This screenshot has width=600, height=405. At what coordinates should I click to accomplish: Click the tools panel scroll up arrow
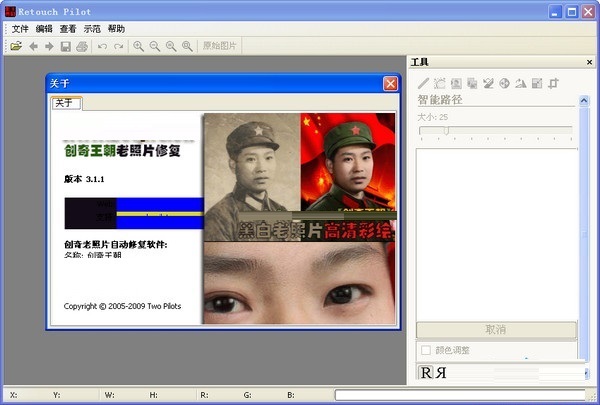[584, 101]
